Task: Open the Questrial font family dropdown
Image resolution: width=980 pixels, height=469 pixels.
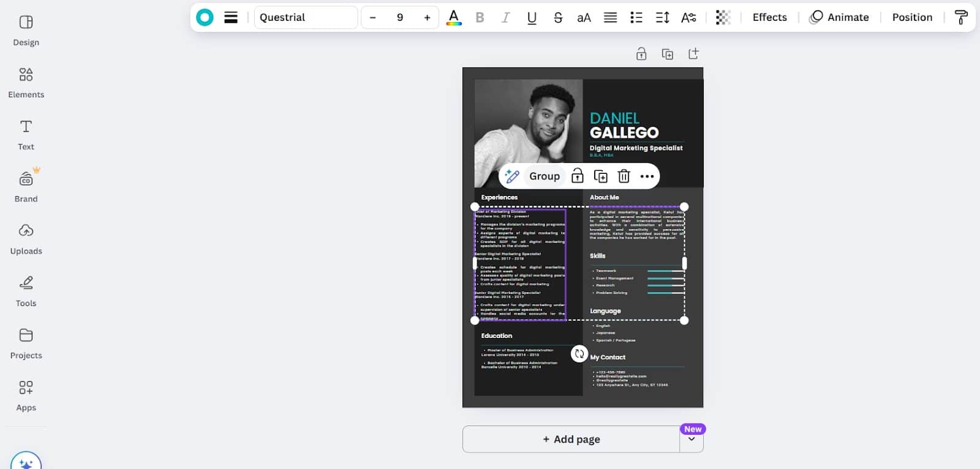Action: (x=306, y=17)
